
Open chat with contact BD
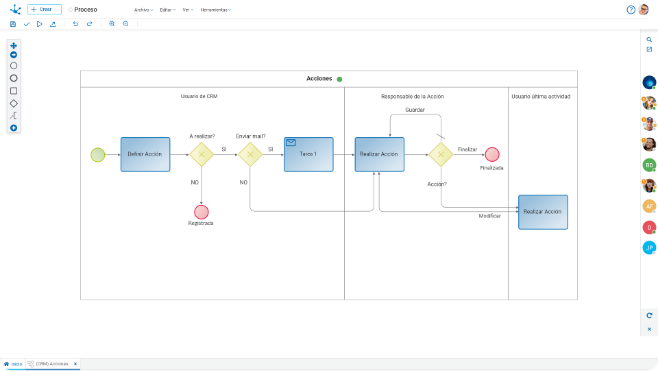pos(649,165)
